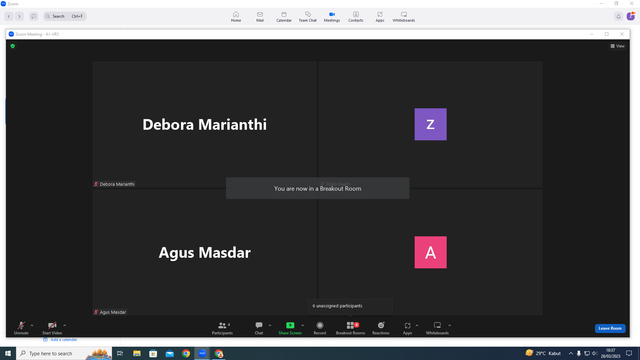Show hidden system tray icons
640x360 pixels.
pos(571,353)
